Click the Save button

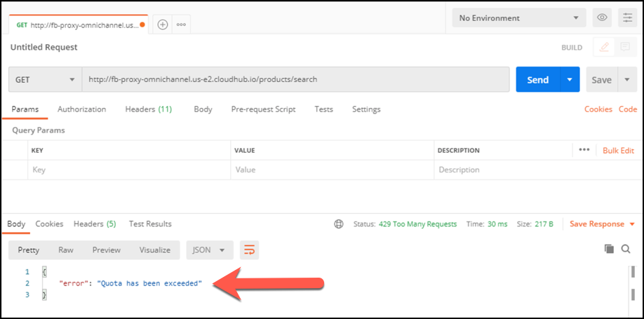602,80
